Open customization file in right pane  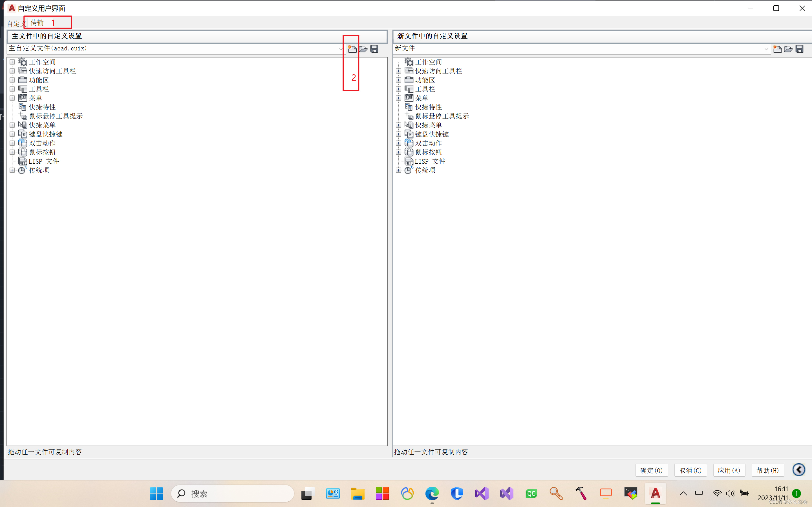788,49
